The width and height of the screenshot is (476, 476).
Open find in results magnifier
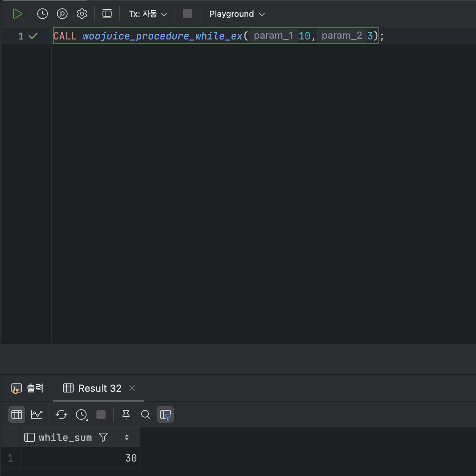point(146,415)
